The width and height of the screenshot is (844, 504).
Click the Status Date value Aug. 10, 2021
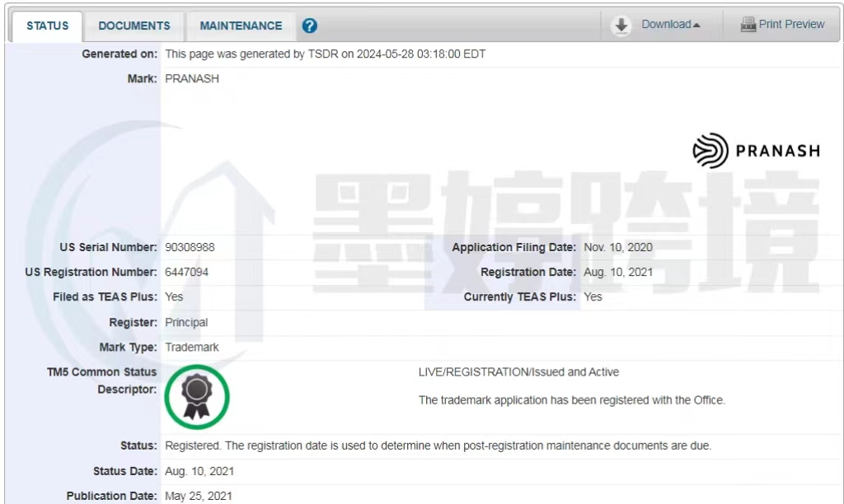click(x=199, y=471)
